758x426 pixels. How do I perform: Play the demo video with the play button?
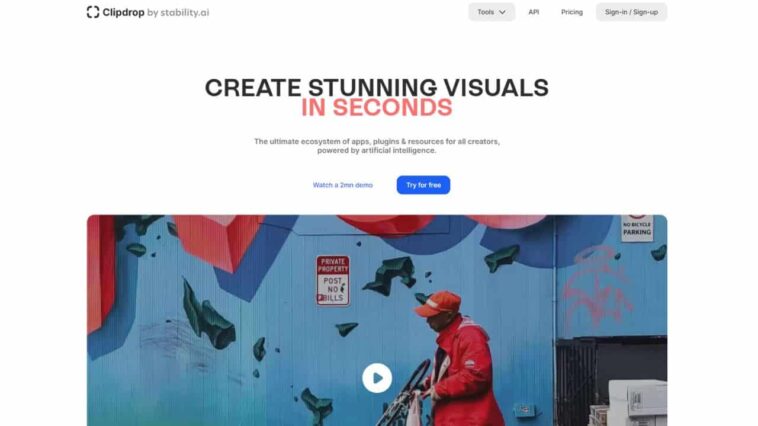[x=377, y=378]
